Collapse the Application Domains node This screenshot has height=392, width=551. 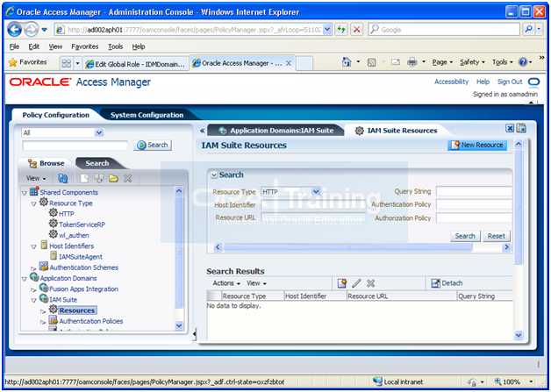click(25, 279)
